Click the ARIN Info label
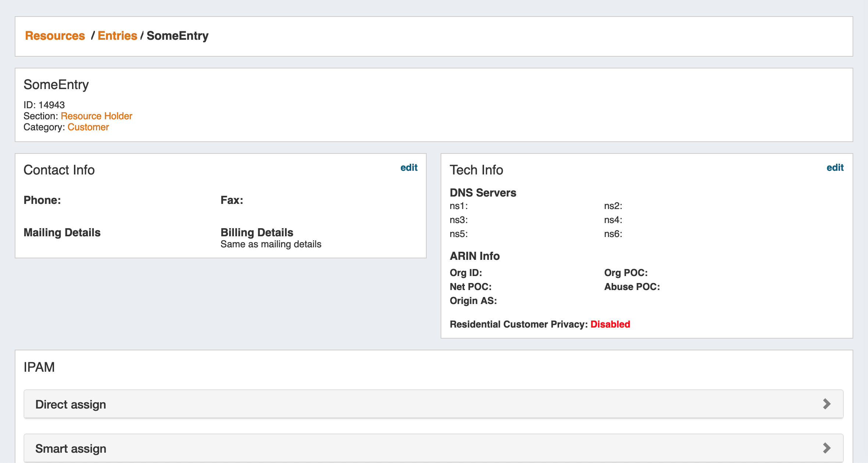868x463 pixels. [474, 256]
